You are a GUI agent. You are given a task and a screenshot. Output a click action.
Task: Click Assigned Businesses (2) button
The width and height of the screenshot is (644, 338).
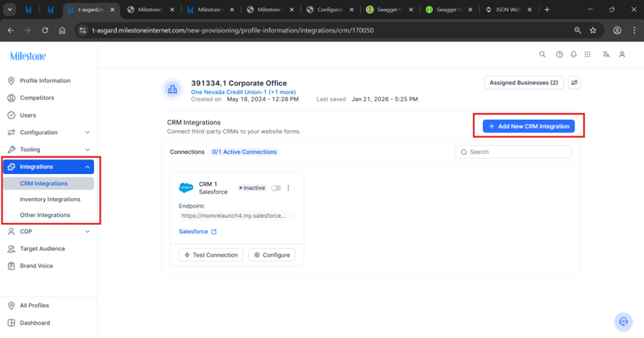[523, 83]
